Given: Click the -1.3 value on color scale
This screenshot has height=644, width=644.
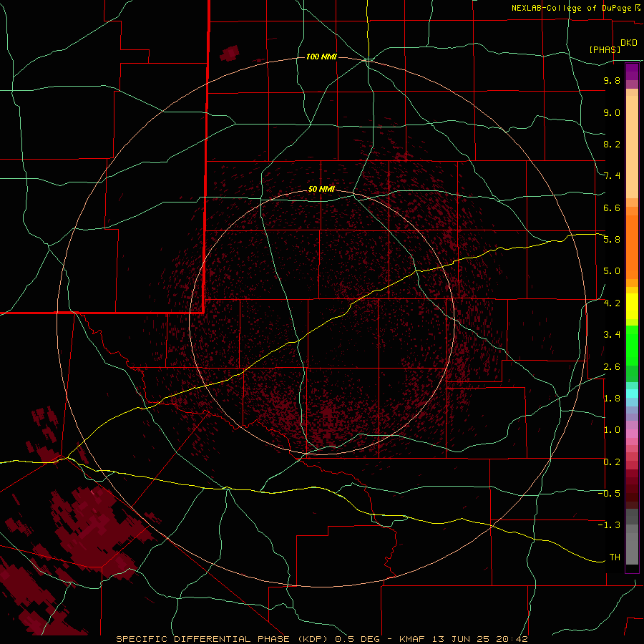Looking at the screenshot, I should tap(609, 525).
